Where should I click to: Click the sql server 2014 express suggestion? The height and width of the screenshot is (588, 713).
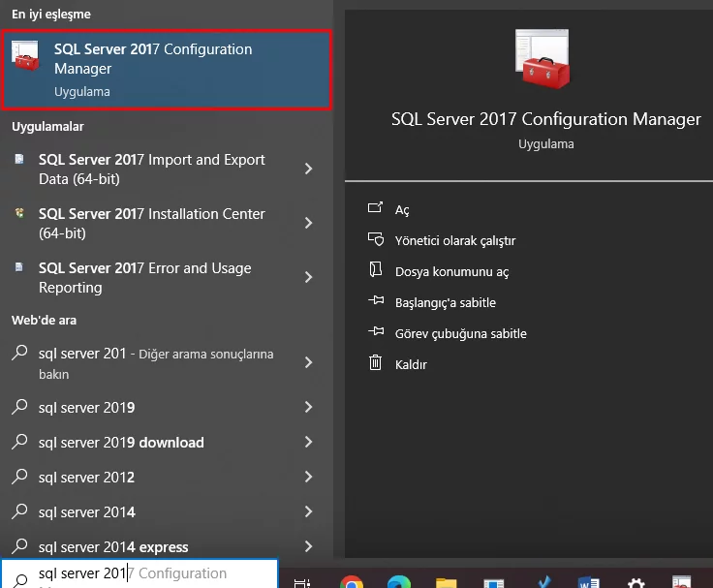tap(113, 547)
